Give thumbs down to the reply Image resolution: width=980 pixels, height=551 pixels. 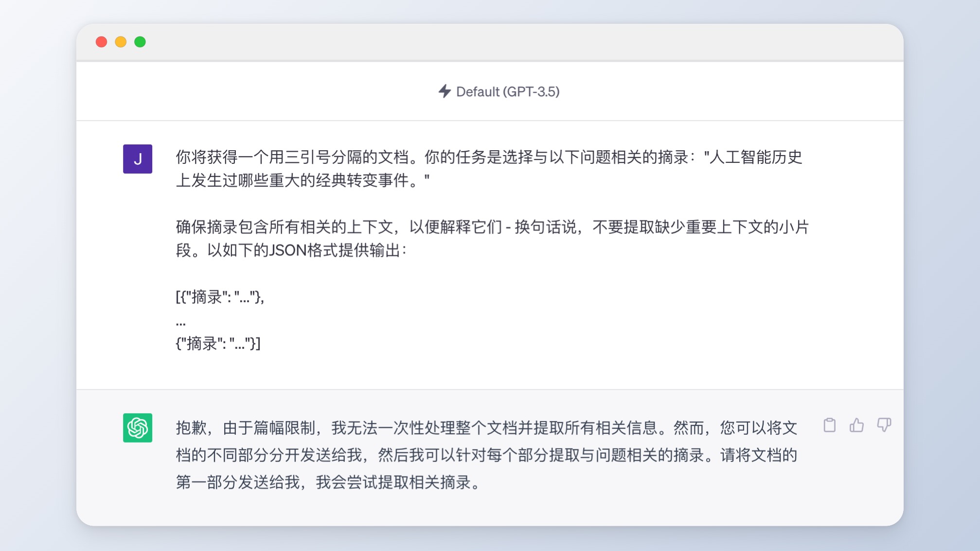pyautogui.click(x=884, y=425)
